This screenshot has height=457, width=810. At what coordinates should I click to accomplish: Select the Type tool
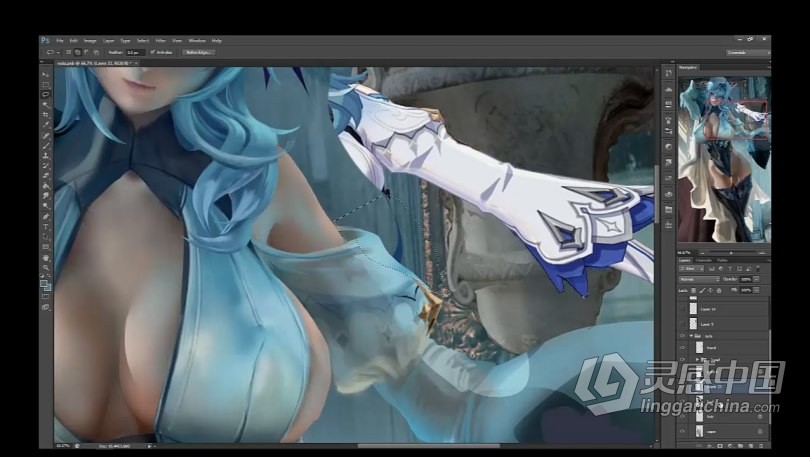point(45,227)
